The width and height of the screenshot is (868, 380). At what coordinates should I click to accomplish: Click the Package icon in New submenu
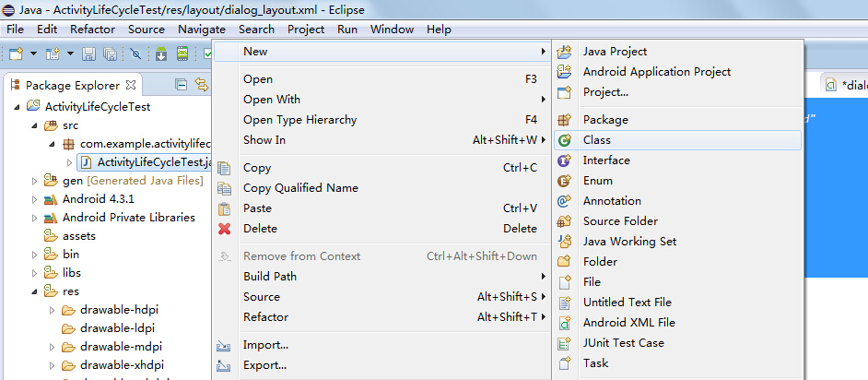[564, 120]
